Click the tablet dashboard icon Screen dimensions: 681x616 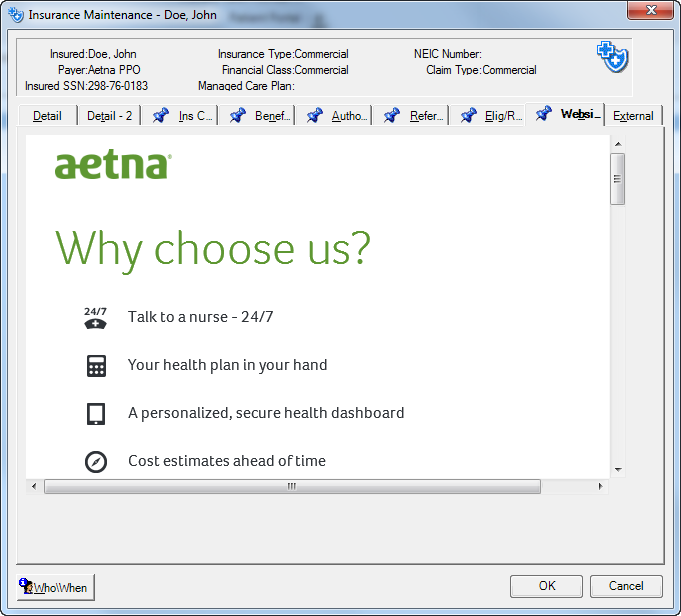tap(96, 413)
